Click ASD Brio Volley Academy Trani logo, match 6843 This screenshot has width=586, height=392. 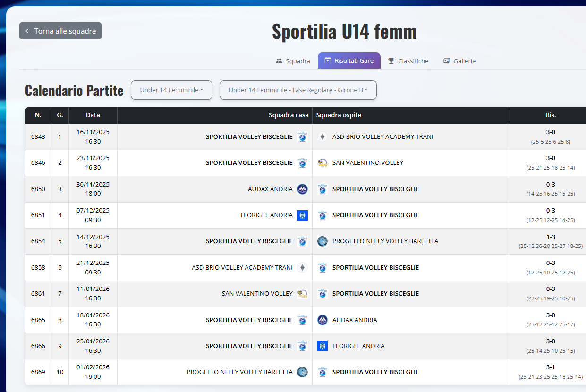(x=323, y=137)
